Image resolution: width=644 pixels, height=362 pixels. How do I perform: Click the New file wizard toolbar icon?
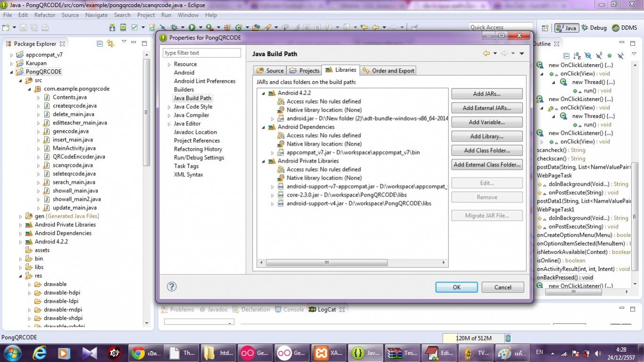coord(6,27)
